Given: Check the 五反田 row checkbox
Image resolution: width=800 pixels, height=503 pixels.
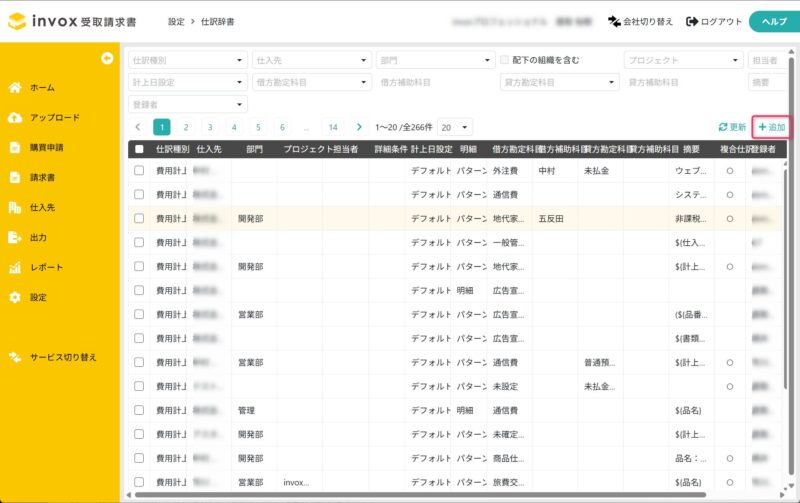Looking at the screenshot, I should [x=139, y=218].
